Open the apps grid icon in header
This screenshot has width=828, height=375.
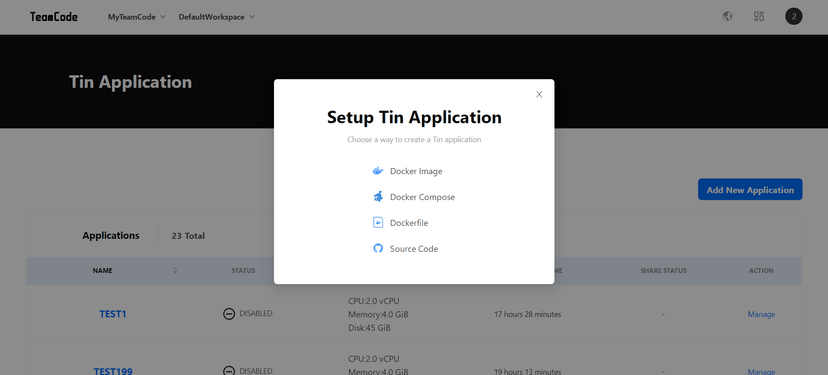click(x=759, y=16)
